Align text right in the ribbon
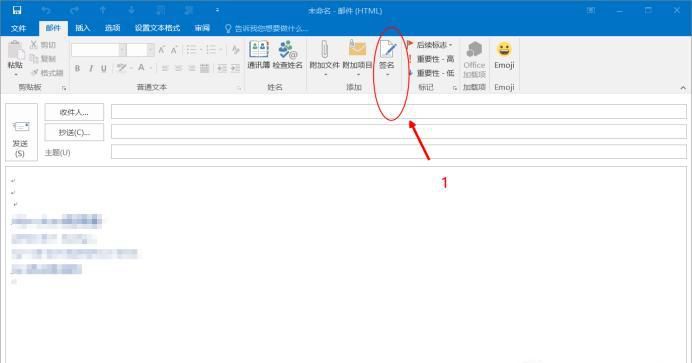 192,68
